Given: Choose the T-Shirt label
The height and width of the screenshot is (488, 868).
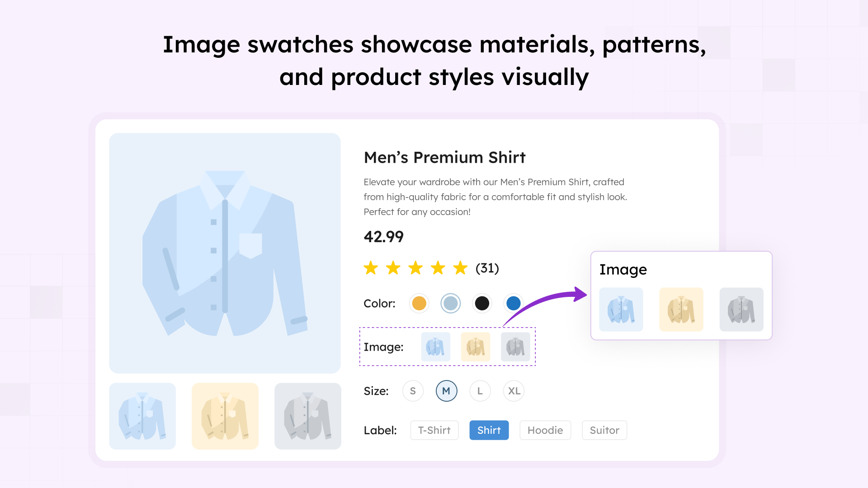Looking at the screenshot, I should click(434, 430).
